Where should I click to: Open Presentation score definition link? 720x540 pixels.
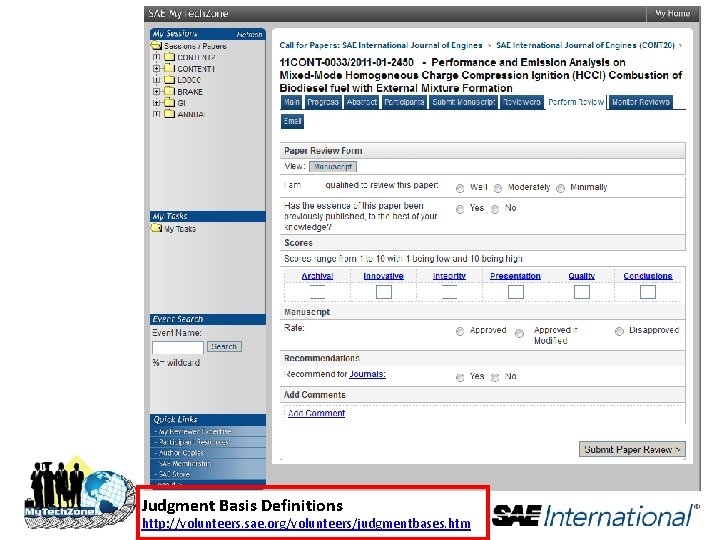pos(515,276)
